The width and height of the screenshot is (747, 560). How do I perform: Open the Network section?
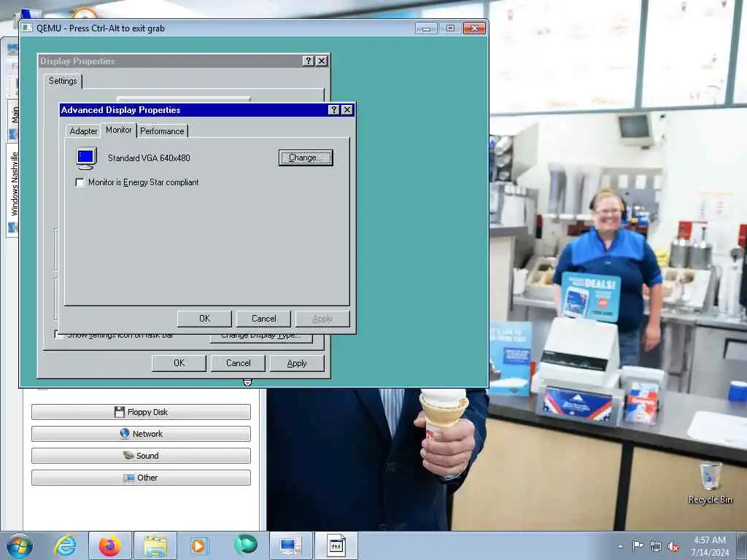141,434
